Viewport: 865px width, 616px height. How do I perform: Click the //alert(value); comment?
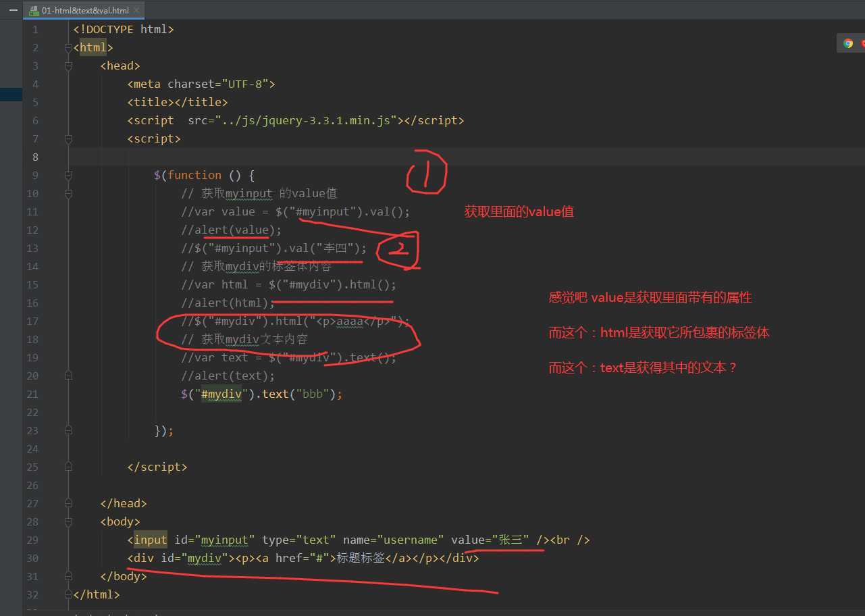tap(231, 230)
